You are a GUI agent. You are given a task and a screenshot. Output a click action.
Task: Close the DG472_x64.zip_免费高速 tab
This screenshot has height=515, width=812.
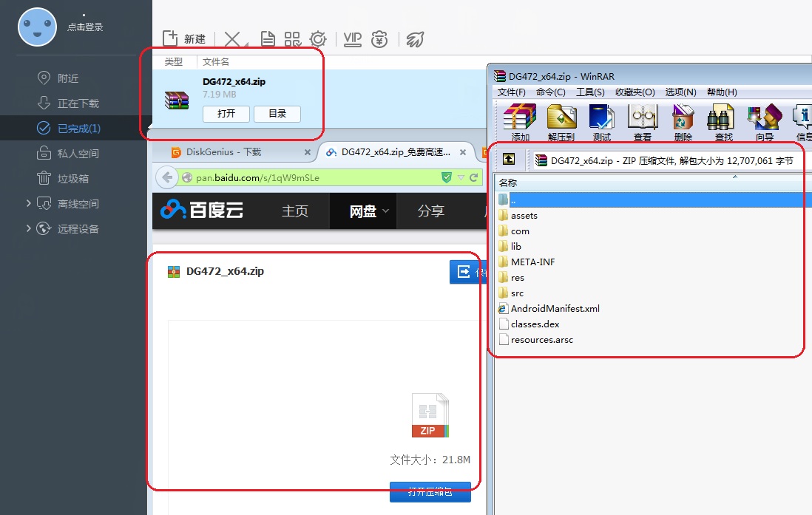click(463, 152)
